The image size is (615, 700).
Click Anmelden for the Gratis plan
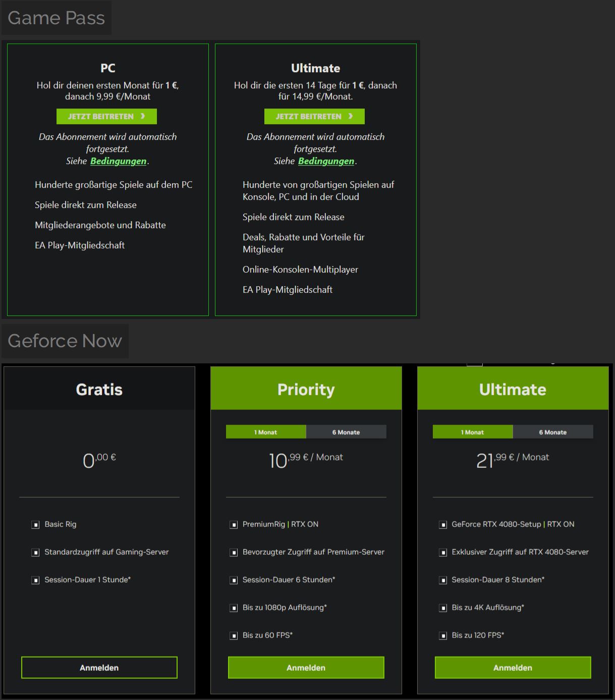click(99, 668)
